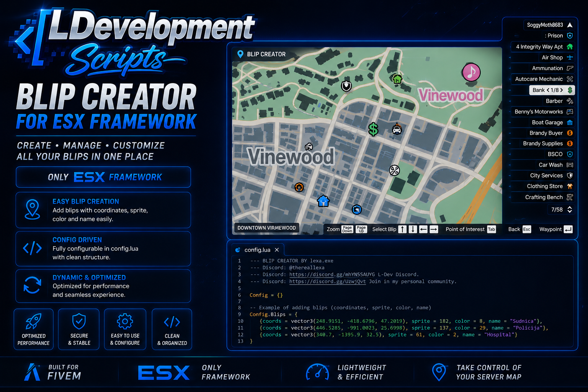588x392 pixels.
Task: Click the blue house blip on map
Action: [323, 201]
